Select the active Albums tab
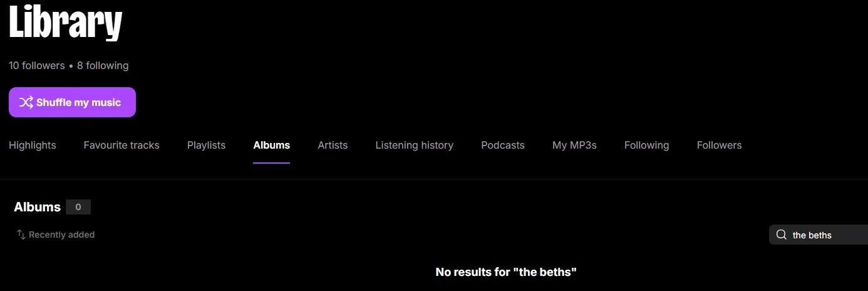Viewport: 868px width, 291px height. click(271, 145)
